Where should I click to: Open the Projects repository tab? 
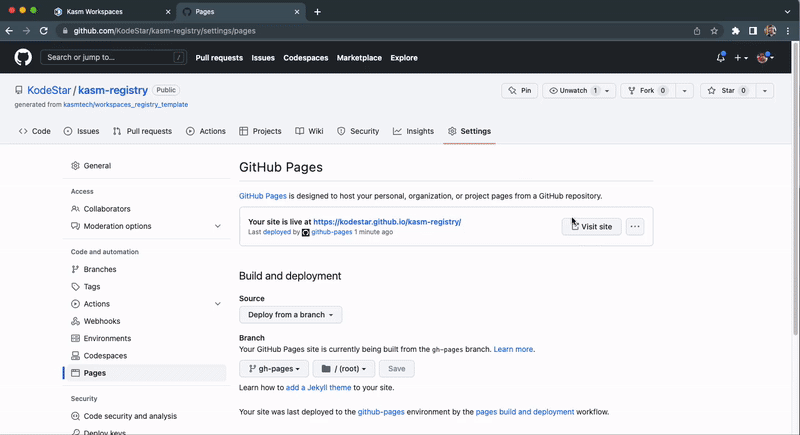coord(260,131)
